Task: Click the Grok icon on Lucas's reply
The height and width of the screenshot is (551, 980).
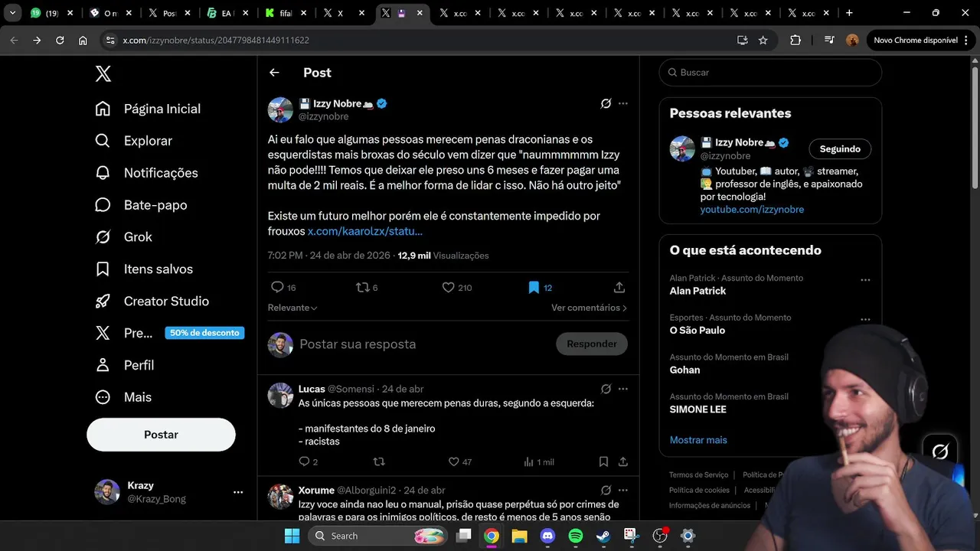Action: pyautogui.click(x=606, y=389)
